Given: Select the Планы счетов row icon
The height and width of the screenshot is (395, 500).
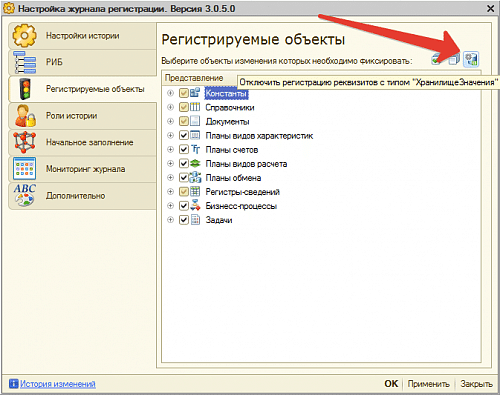Looking at the screenshot, I should (x=195, y=149).
